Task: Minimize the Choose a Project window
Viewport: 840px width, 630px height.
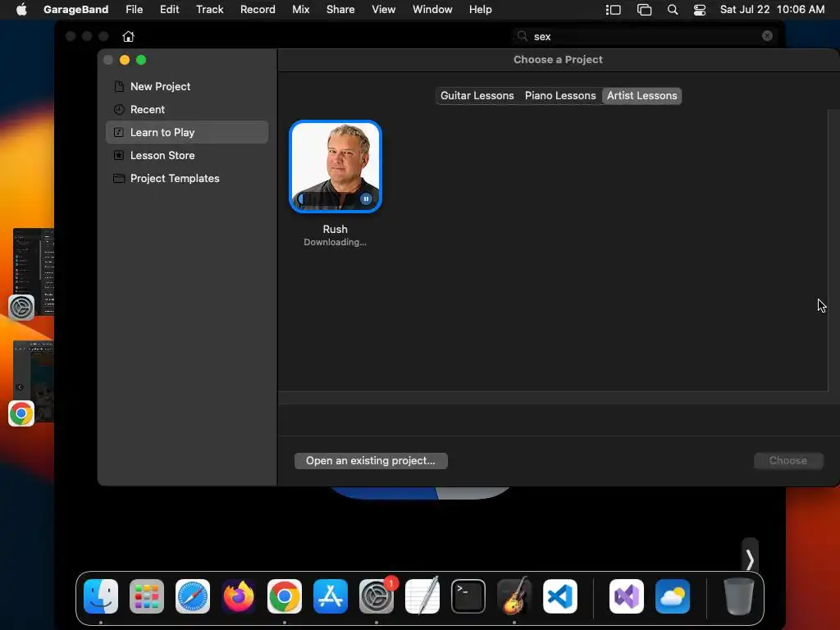Action: point(125,60)
